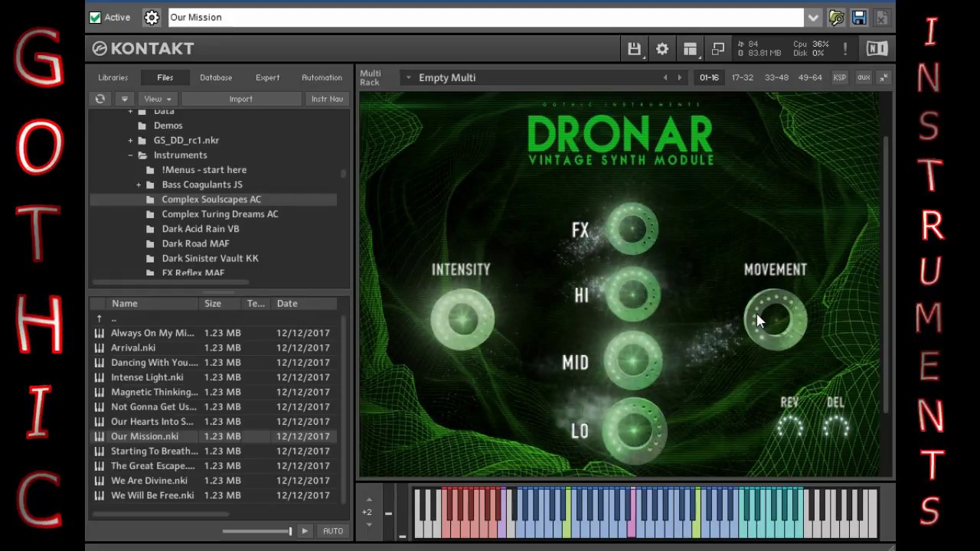Screen dimensions: 980x551
Task: Open plugin settings gear beside Active
Action: click(x=152, y=17)
